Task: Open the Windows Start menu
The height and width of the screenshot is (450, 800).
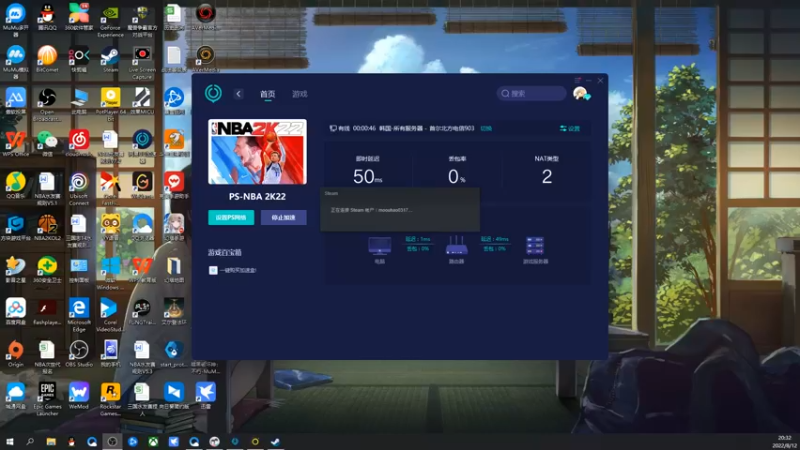Action: click(9, 442)
